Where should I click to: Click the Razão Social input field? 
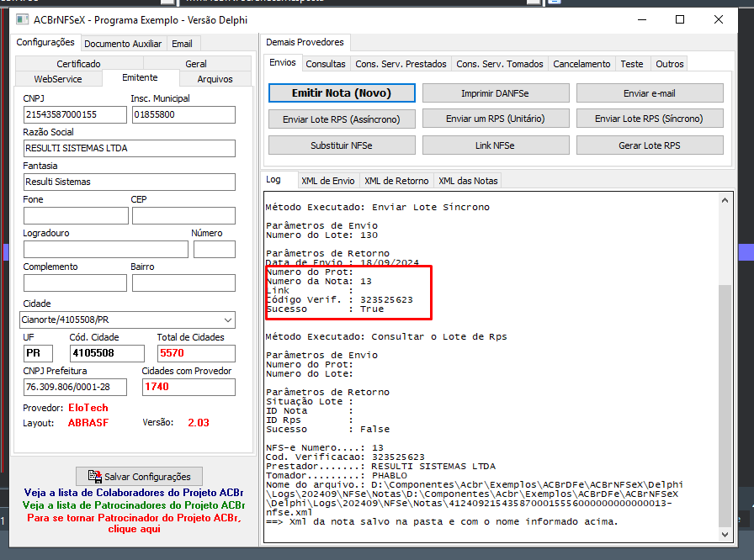pos(130,148)
